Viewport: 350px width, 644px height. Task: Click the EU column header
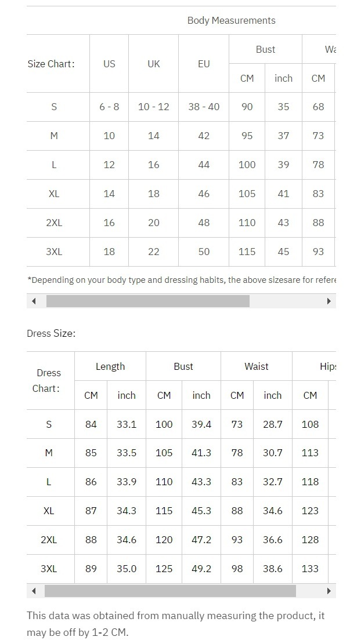pyautogui.click(x=204, y=64)
